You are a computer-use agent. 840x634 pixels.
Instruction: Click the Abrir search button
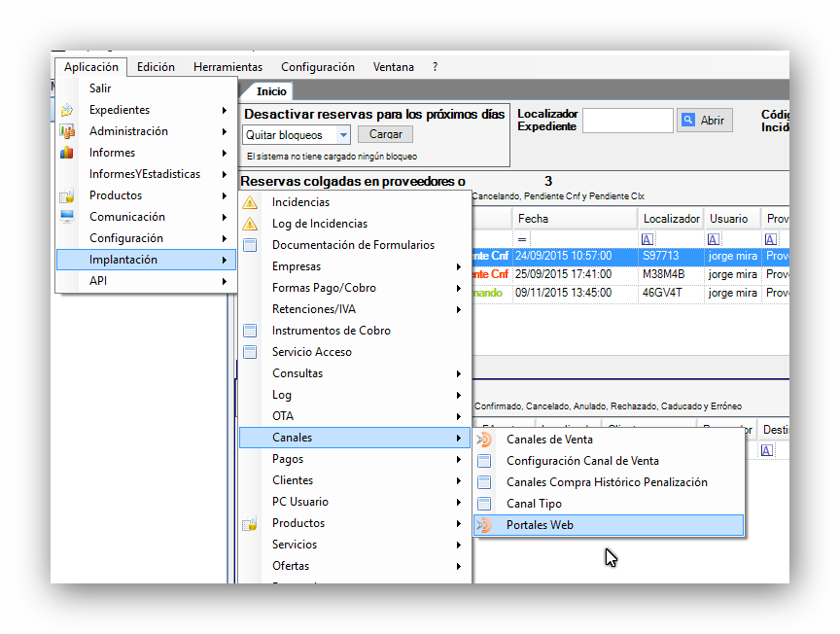pyautogui.click(x=703, y=121)
